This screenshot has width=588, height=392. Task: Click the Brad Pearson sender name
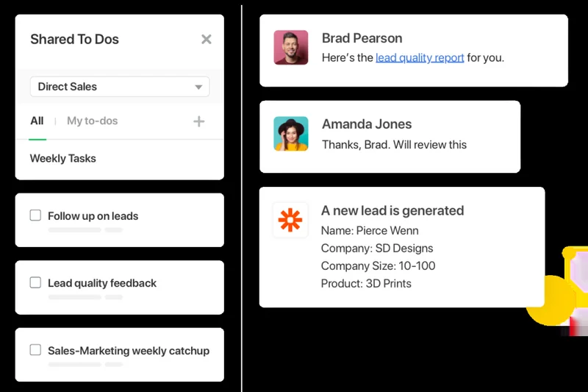pos(362,38)
